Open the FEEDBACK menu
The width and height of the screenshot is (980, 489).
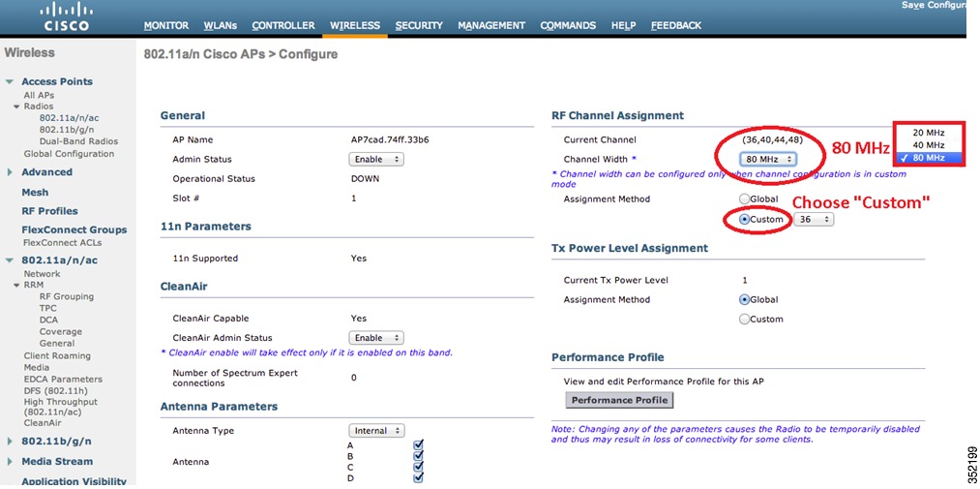click(676, 25)
